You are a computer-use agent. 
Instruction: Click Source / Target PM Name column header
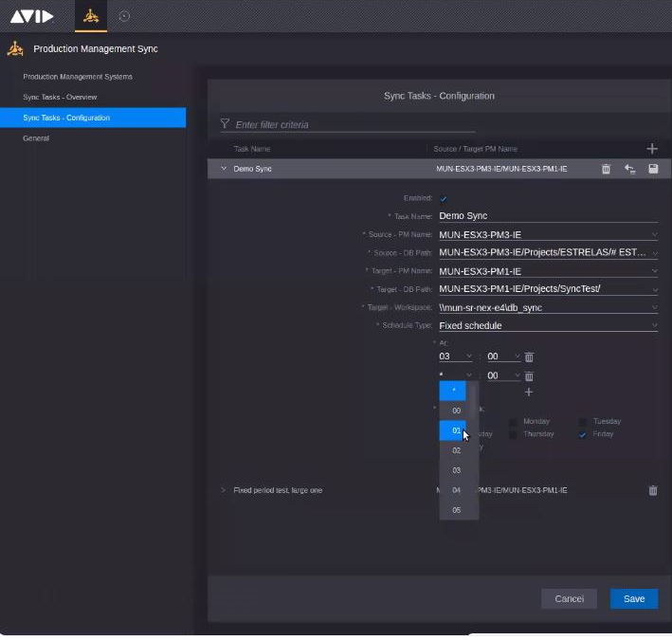click(475, 149)
